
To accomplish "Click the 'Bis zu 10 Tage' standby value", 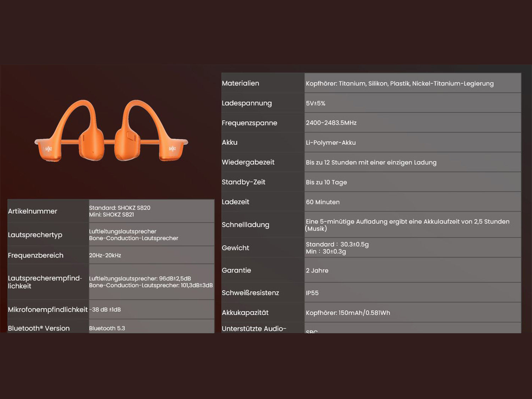I will (x=326, y=182).
